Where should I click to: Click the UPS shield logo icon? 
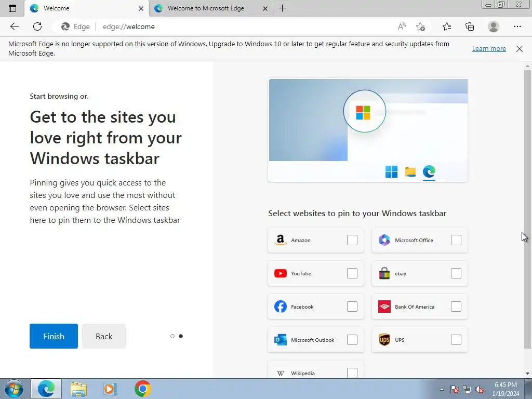tap(384, 340)
